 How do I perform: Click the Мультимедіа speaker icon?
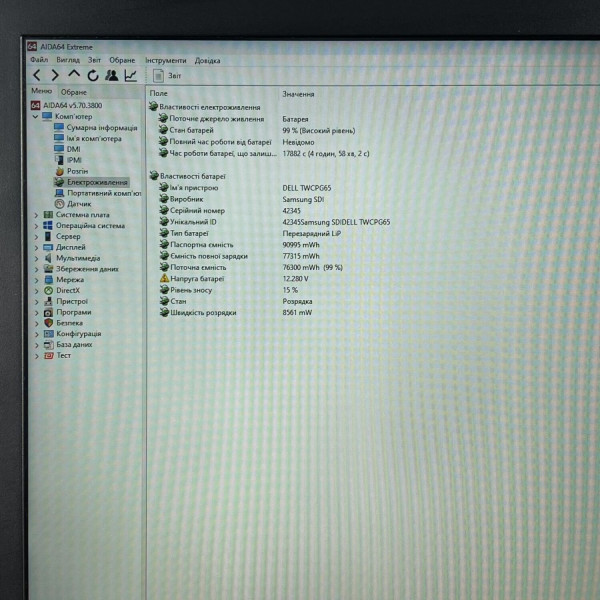pos(48,258)
